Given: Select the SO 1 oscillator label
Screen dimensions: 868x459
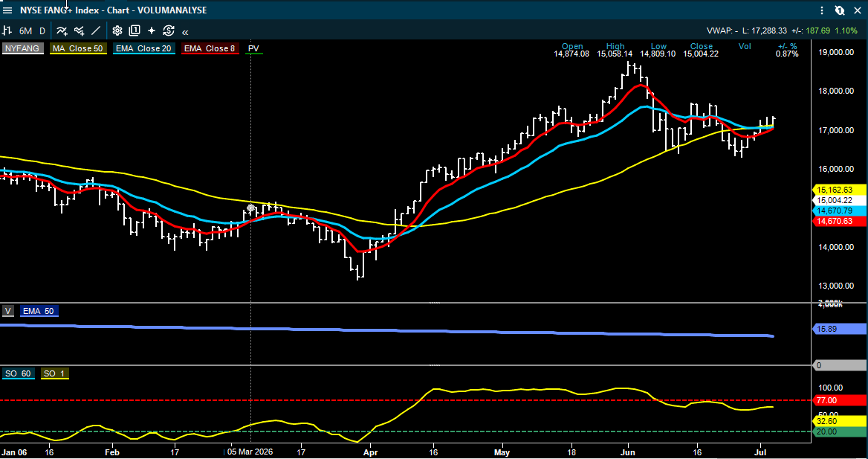Looking at the screenshot, I should (54, 373).
